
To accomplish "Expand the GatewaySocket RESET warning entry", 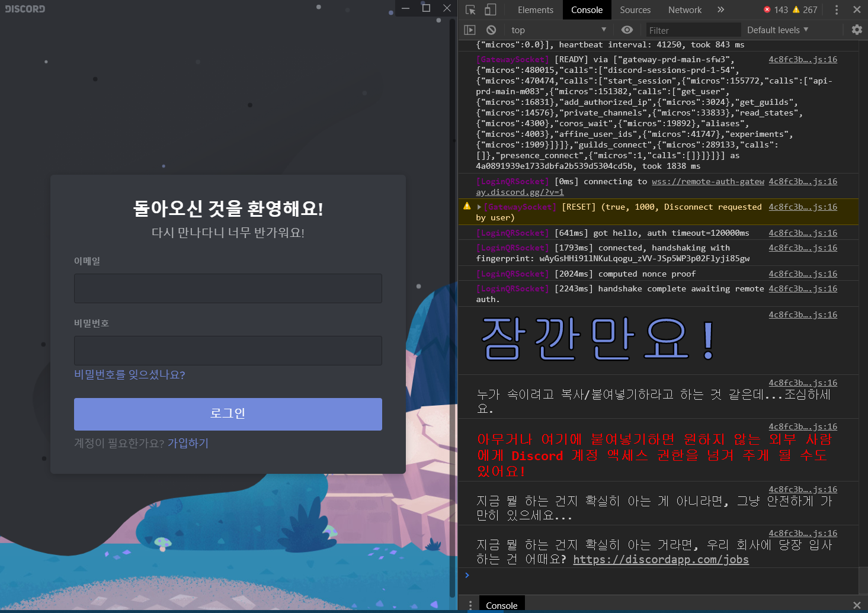I will (479, 207).
